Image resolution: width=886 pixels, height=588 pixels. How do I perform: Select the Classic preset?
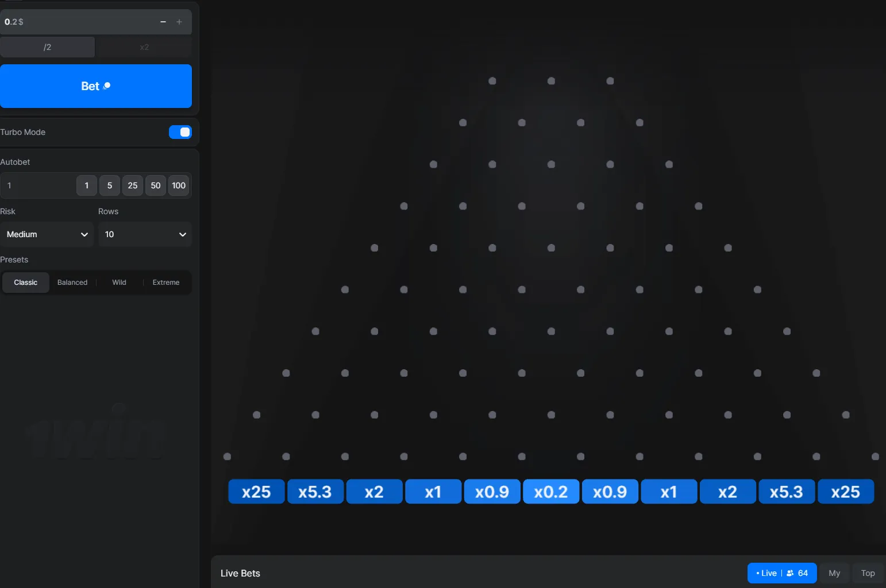pos(26,283)
